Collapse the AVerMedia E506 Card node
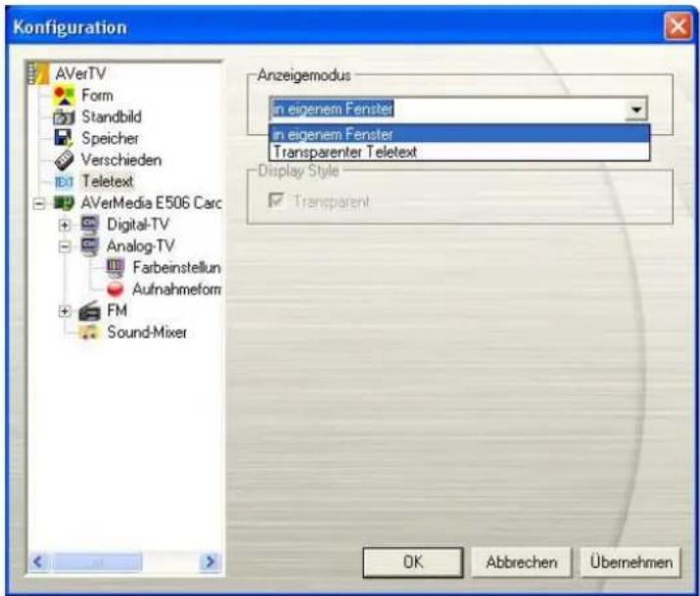700x596 pixels. 39,205
